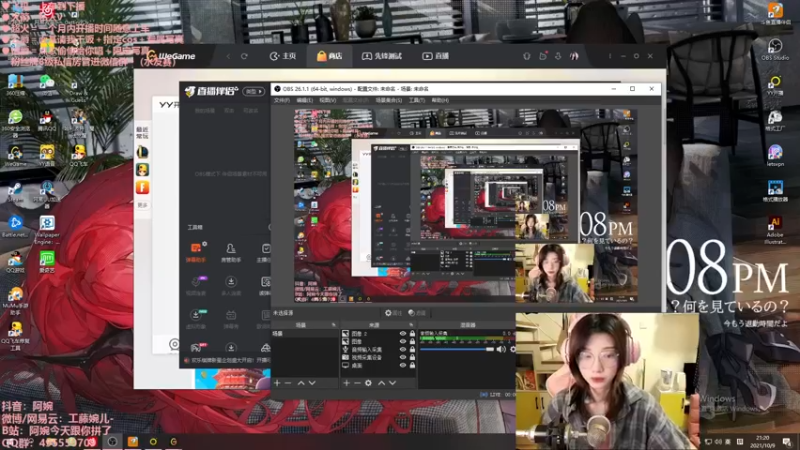The height and width of the screenshot is (450, 800).
Task: Move the scene up in OBS list
Action: [301, 383]
